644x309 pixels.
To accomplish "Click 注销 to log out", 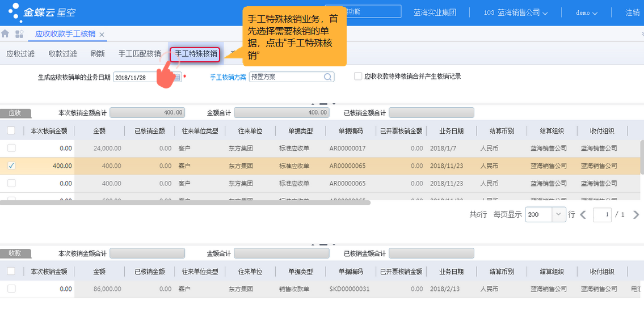I will 632,12.
